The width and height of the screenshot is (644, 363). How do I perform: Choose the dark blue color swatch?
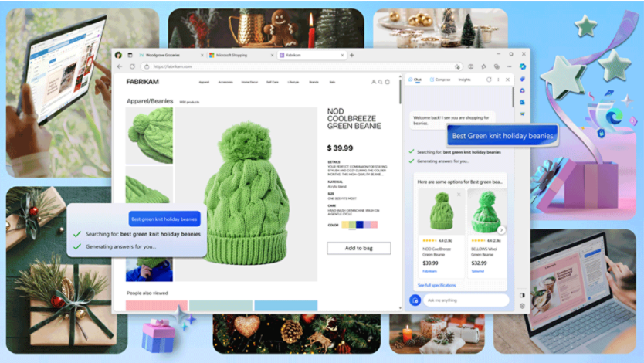tap(360, 225)
